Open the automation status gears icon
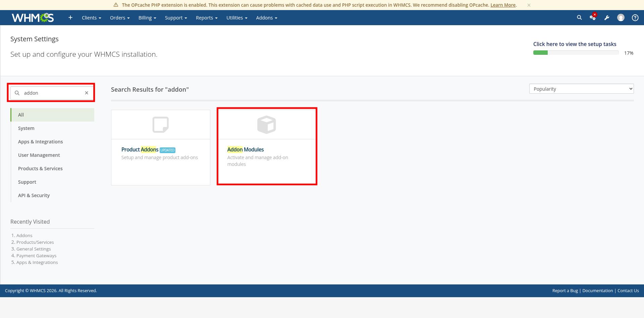 (x=593, y=17)
